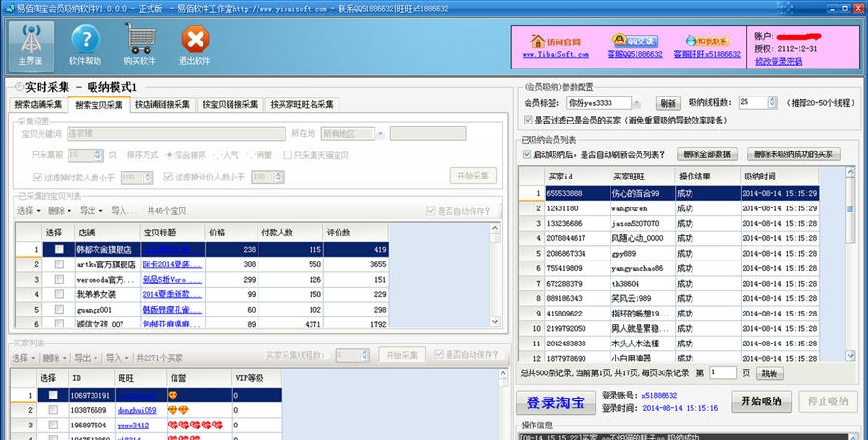Open the 会员标签 dropdown
Image resolution: width=868 pixels, height=440 pixels.
[635, 103]
